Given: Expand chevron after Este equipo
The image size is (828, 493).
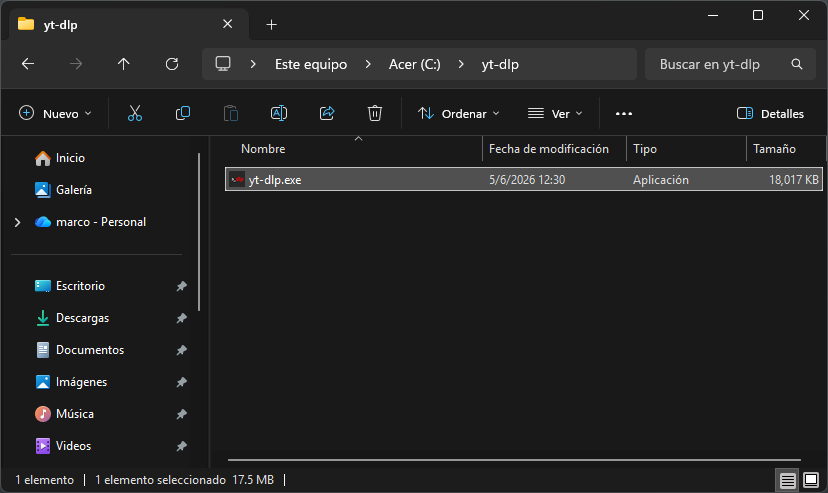Looking at the screenshot, I should click(368, 64).
